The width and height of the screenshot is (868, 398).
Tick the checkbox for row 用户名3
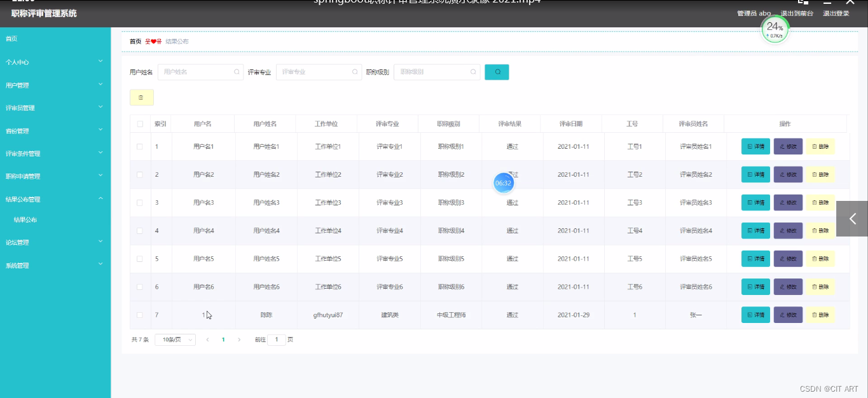tap(140, 203)
